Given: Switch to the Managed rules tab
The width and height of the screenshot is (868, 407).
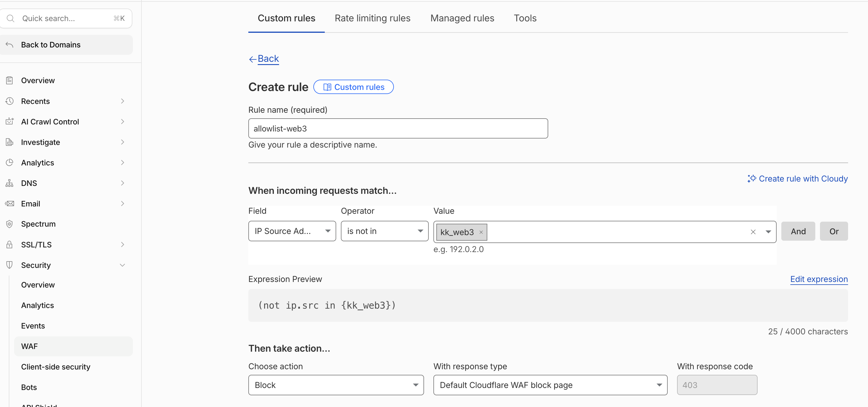Looking at the screenshot, I should pyautogui.click(x=462, y=18).
